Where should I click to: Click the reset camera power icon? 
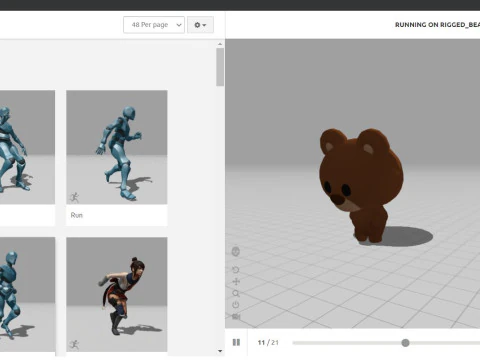(236, 305)
